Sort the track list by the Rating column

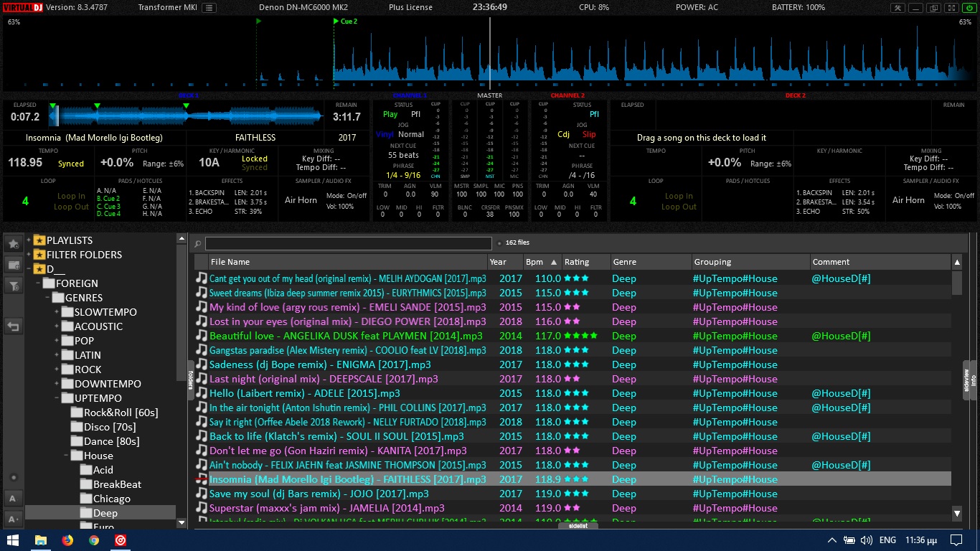tap(577, 262)
